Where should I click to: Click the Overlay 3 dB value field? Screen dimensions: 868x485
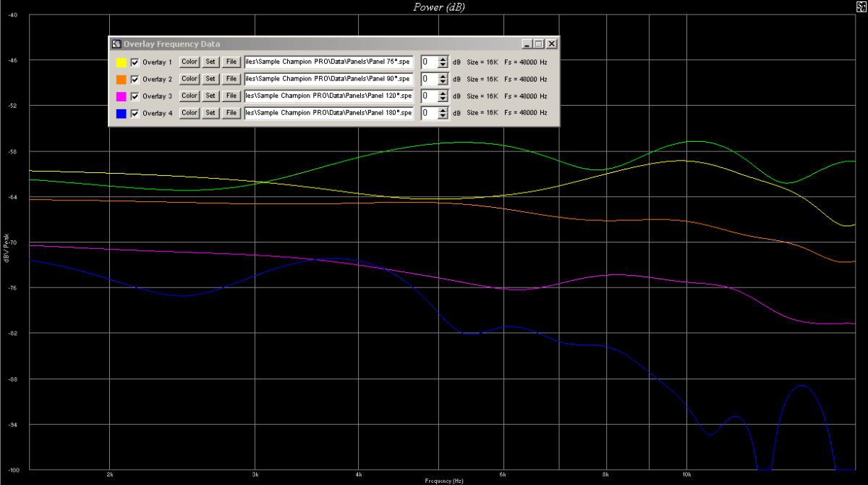coord(429,96)
